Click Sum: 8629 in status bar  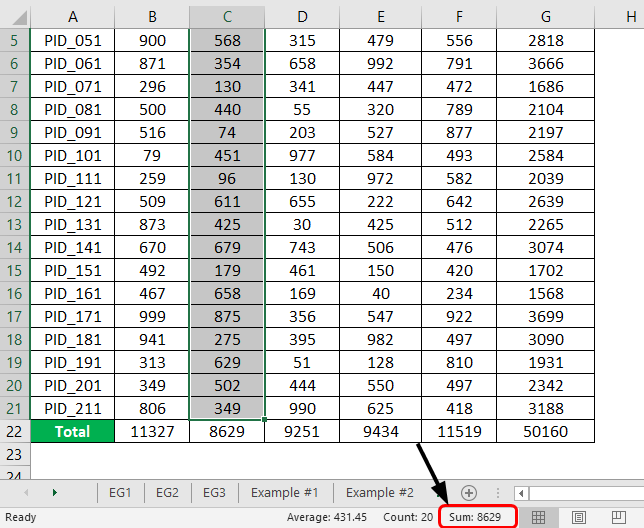(475, 517)
